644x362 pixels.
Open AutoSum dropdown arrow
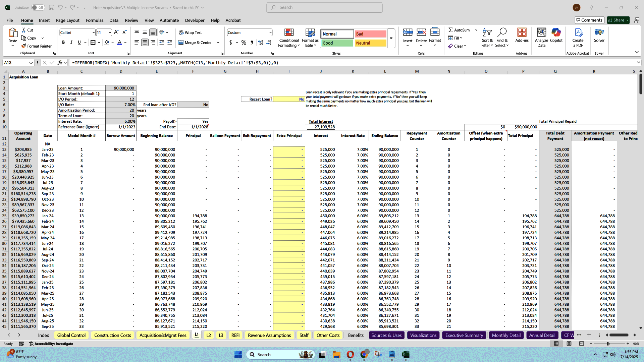pyautogui.click(x=476, y=30)
